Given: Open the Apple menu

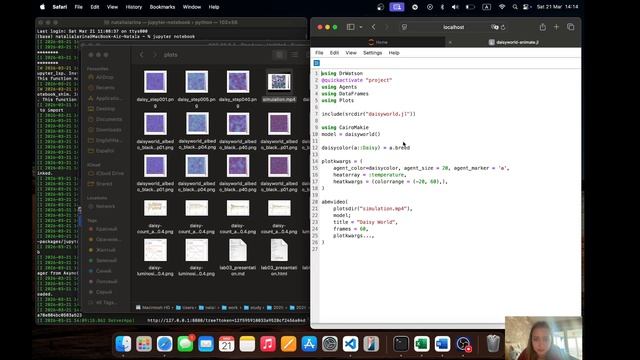Looking at the screenshot, I should coord(42,7).
